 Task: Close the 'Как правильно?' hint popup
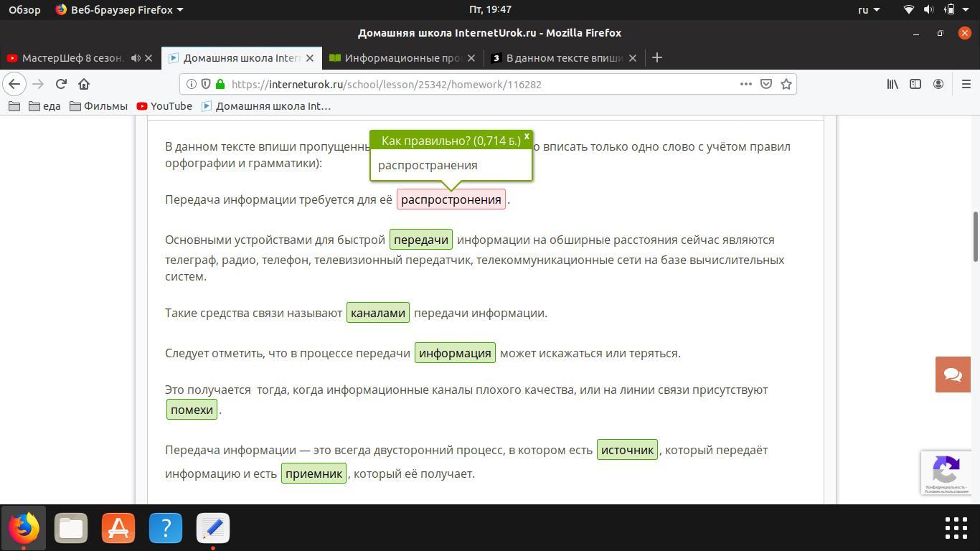click(x=527, y=136)
